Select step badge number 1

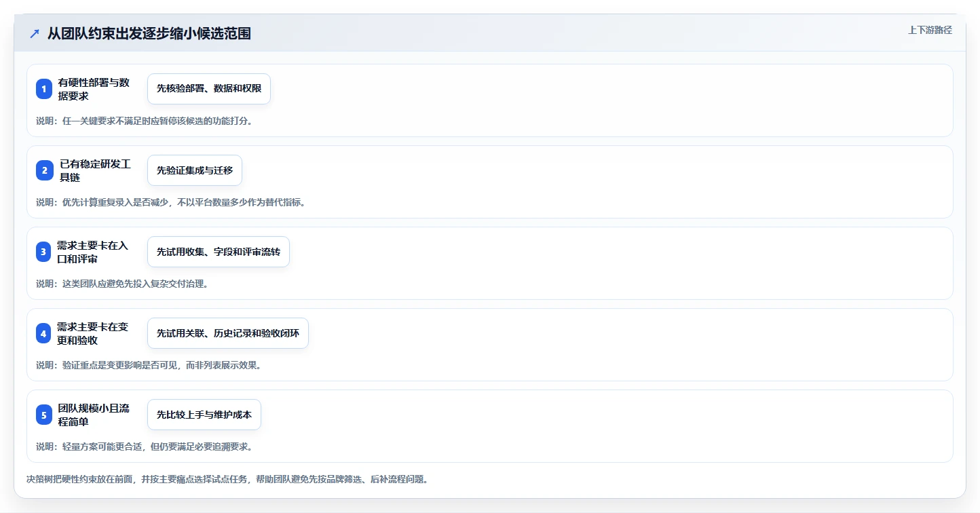44,89
